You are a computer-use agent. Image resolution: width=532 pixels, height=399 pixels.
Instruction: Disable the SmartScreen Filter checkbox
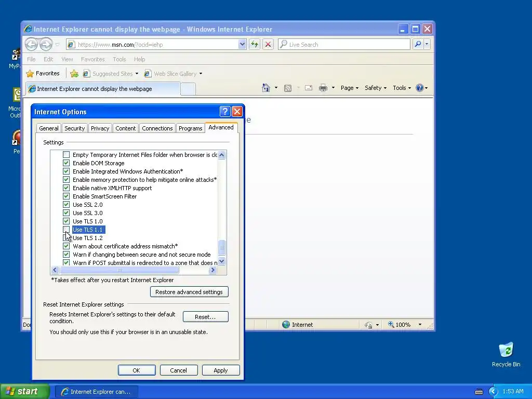(x=66, y=196)
